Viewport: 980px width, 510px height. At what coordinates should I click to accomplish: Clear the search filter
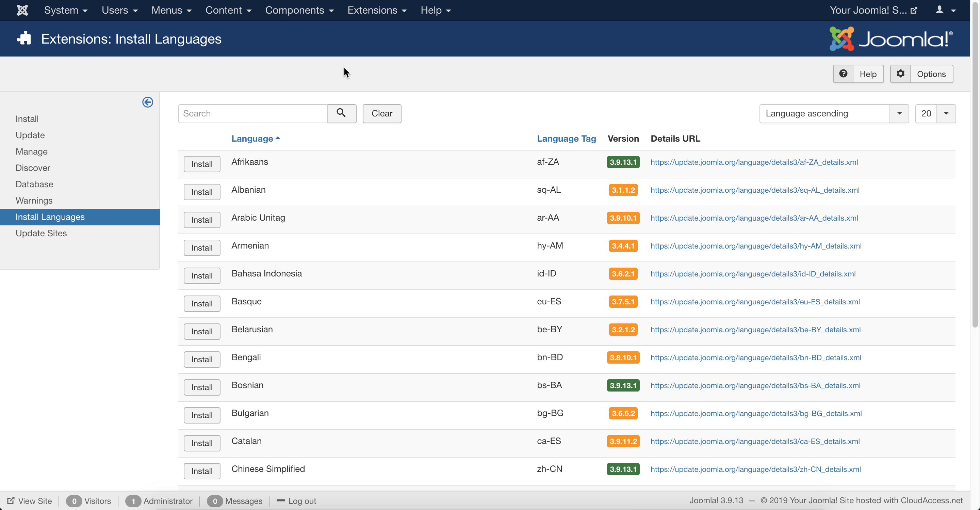pyautogui.click(x=381, y=113)
